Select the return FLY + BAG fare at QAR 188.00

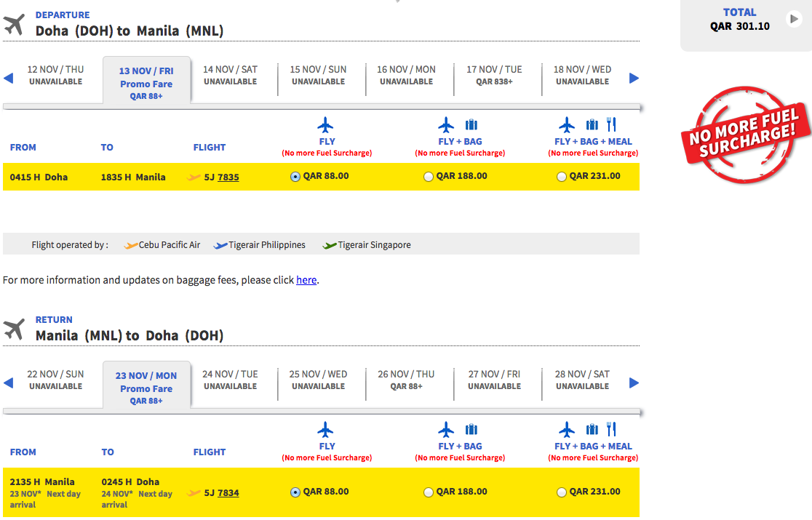point(429,492)
